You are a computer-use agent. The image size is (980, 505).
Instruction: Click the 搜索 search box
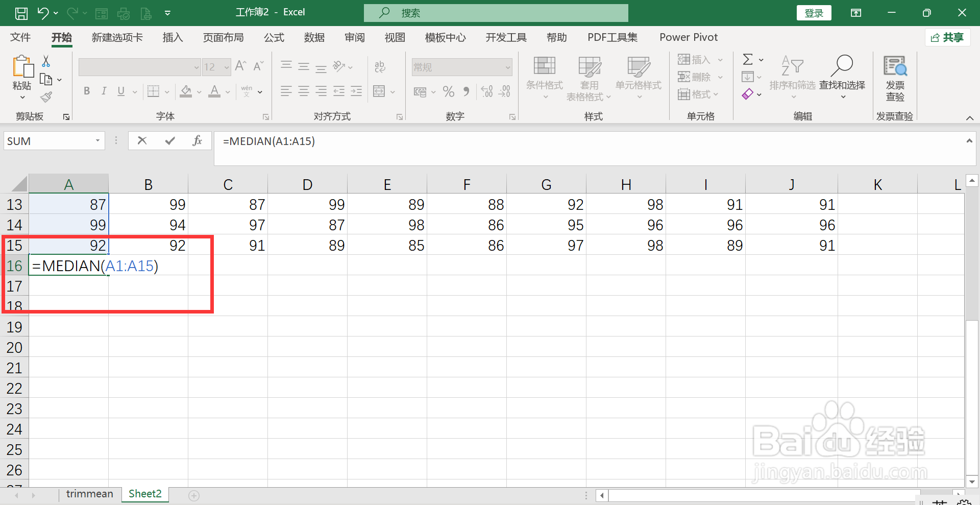coord(496,13)
